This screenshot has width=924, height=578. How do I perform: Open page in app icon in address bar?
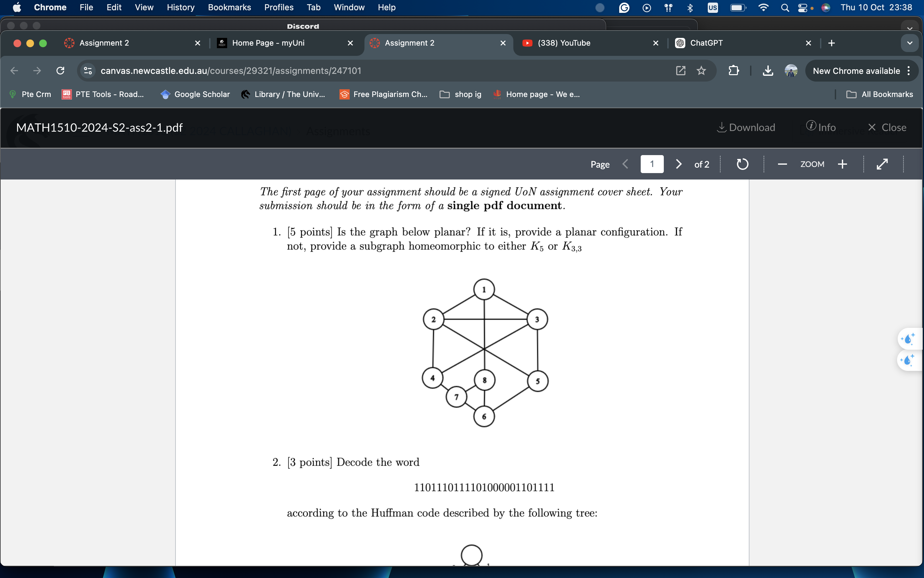click(680, 71)
